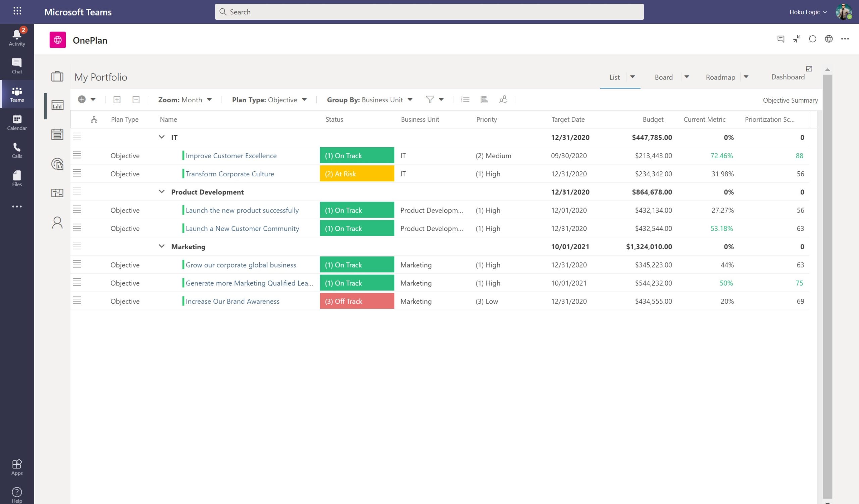Open Board view dropdown arrow
The height and width of the screenshot is (504, 859).
click(687, 77)
